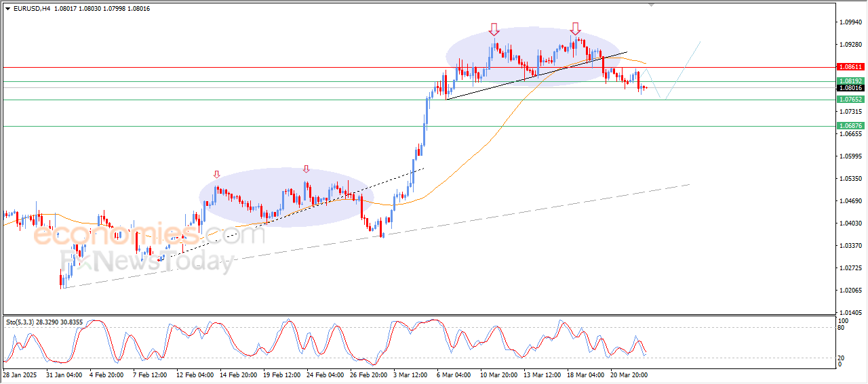Click the 19 Feb 12:00 time label
Image resolution: width=868 pixels, height=384 pixels.
(x=282, y=374)
